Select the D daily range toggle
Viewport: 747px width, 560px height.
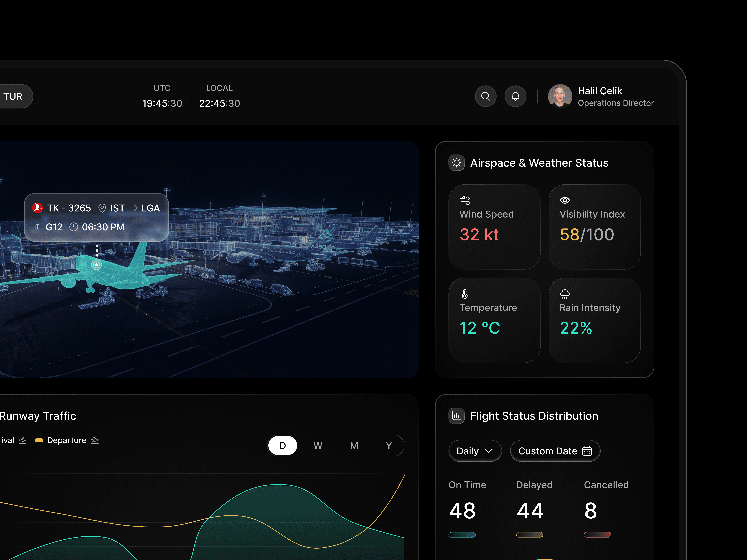coord(283,446)
